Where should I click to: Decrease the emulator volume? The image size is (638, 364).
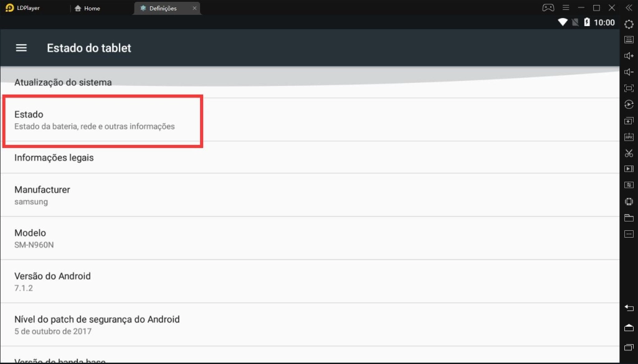tap(629, 72)
